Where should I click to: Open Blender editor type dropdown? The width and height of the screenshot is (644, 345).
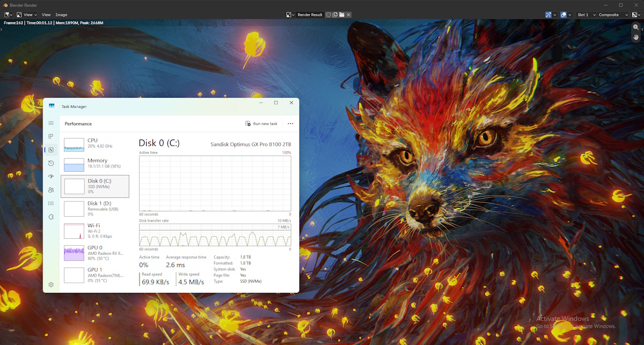tap(8, 14)
